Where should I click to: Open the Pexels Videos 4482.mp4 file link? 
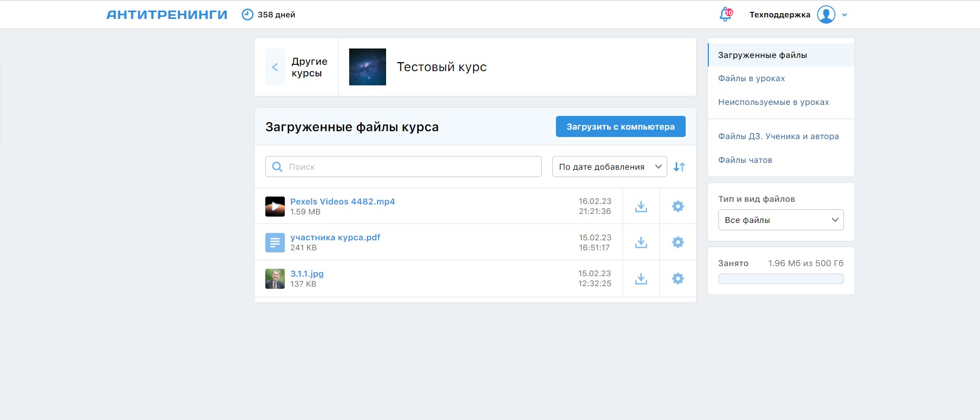[342, 202]
